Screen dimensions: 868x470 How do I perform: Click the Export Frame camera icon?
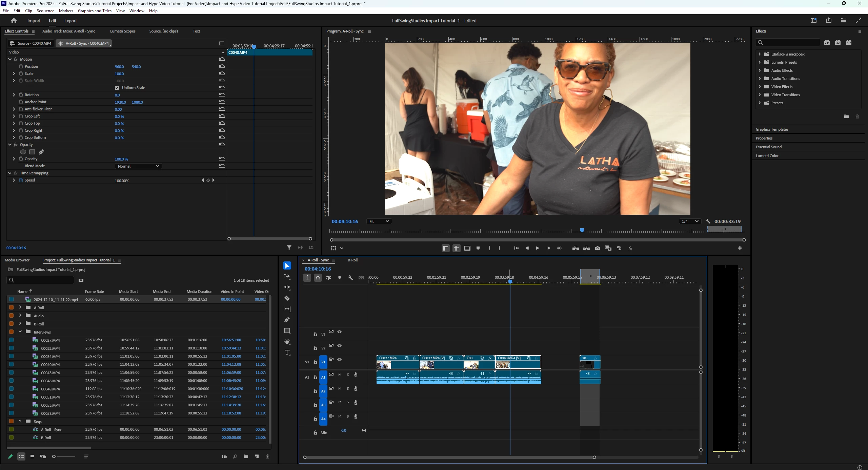597,248
